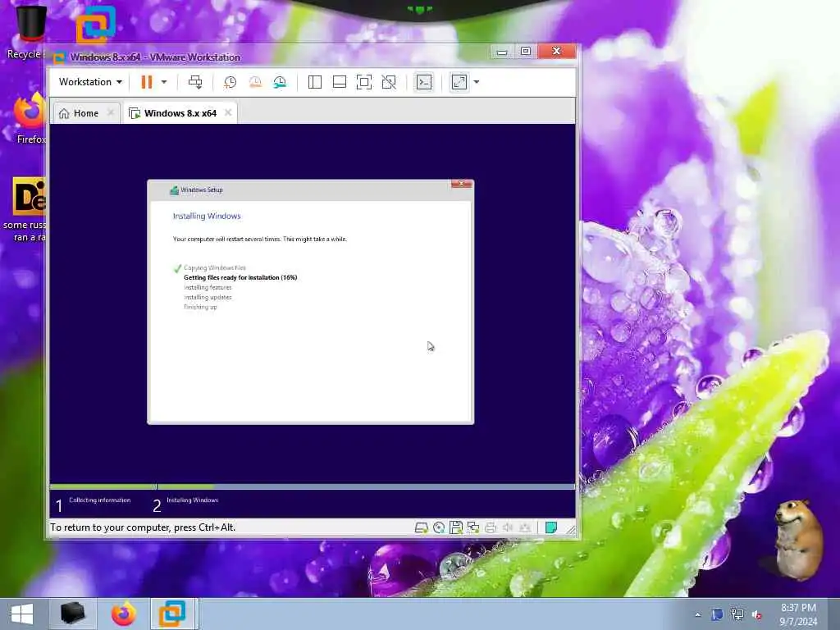Revert VM to previous snapshot

coord(255,82)
